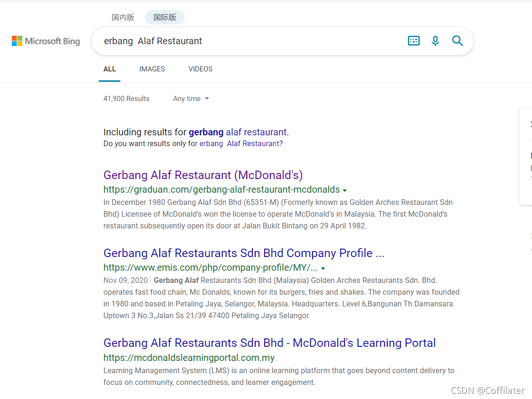Click the emis.com URL link
532x399 pixels.
pyautogui.click(x=211, y=267)
